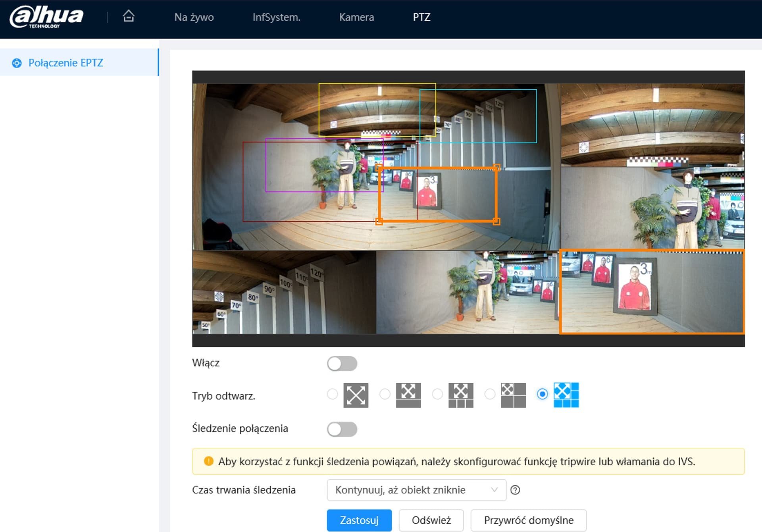
Task: Click the orange EPTZ region corner handle
Action: [496, 222]
